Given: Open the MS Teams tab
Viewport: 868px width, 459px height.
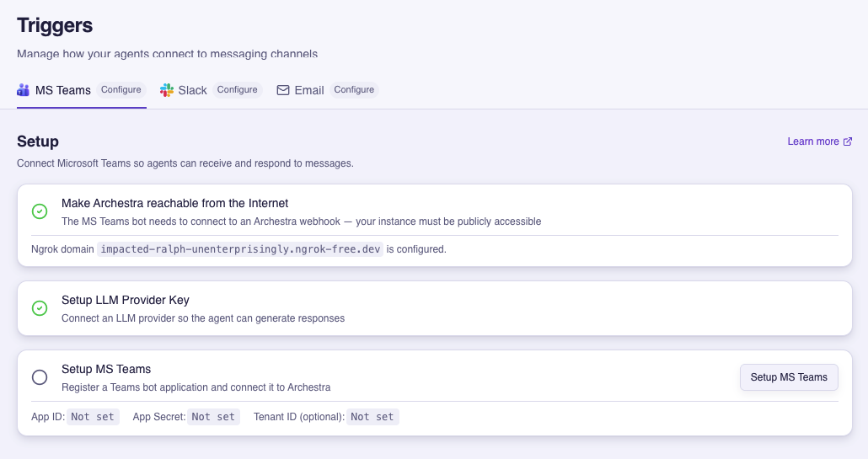Looking at the screenshot, I should 62,90.
